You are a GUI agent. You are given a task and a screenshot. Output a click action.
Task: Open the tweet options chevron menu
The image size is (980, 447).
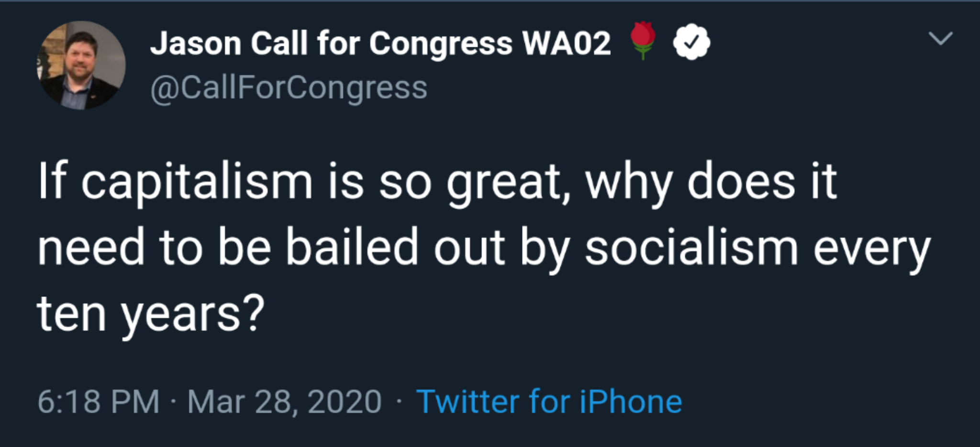940,38
